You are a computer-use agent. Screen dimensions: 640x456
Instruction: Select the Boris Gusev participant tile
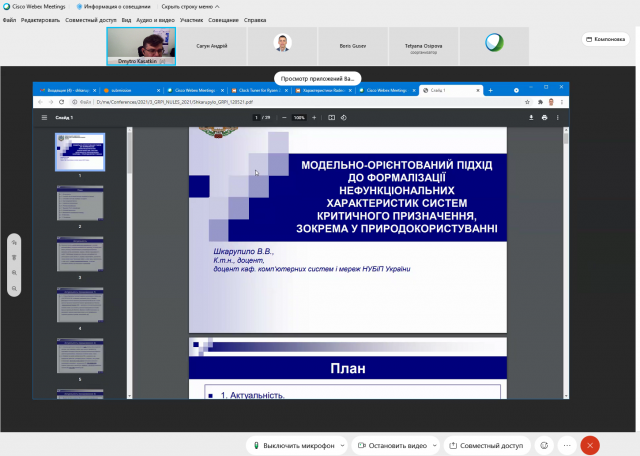pyautogui.click(x=353, y=46)
